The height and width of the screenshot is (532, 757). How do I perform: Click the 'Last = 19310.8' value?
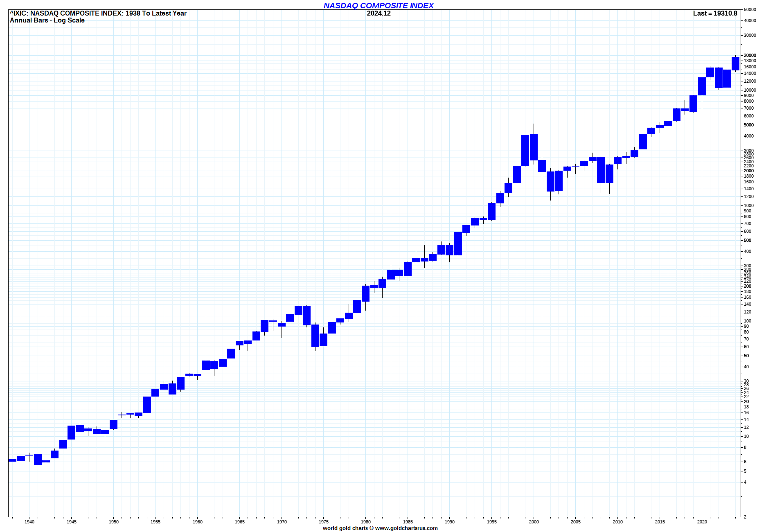[715, 13]
